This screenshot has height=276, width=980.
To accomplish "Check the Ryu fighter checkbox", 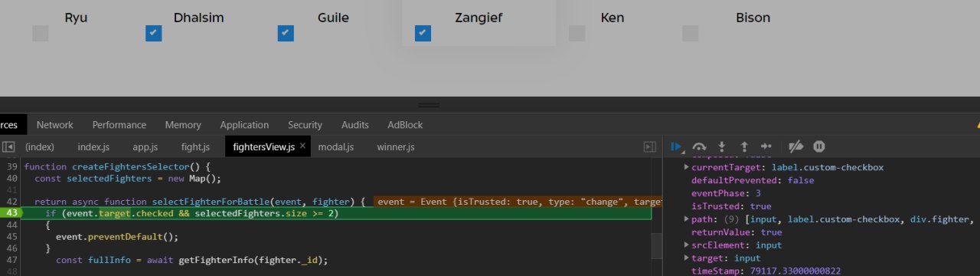I will point(41,33).
